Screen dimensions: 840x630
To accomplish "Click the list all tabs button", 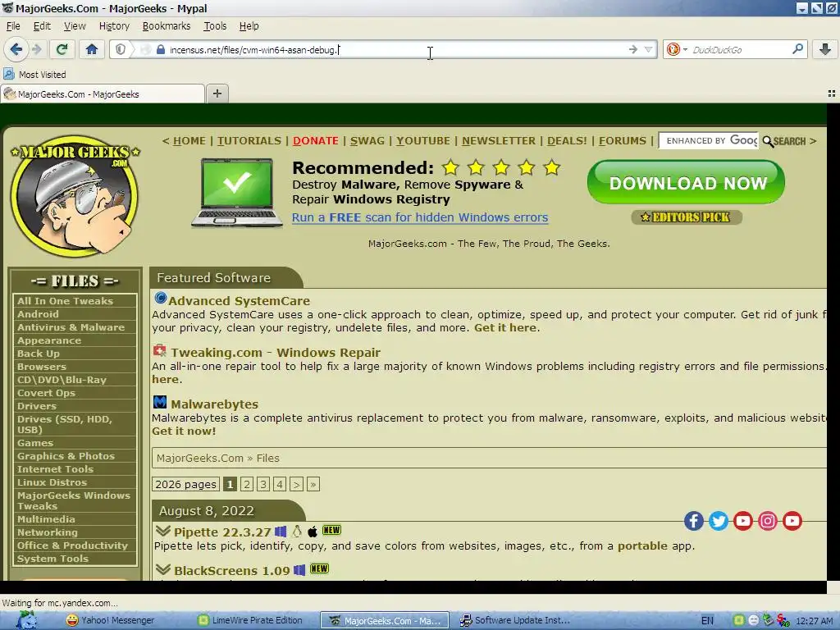I will (x=832, y=94).
